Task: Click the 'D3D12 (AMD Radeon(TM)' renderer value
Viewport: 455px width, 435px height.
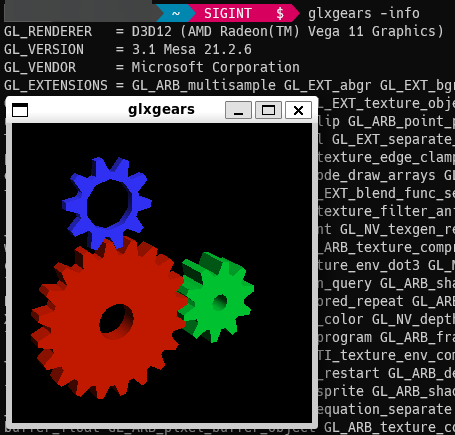Action: tap(215, 31)
